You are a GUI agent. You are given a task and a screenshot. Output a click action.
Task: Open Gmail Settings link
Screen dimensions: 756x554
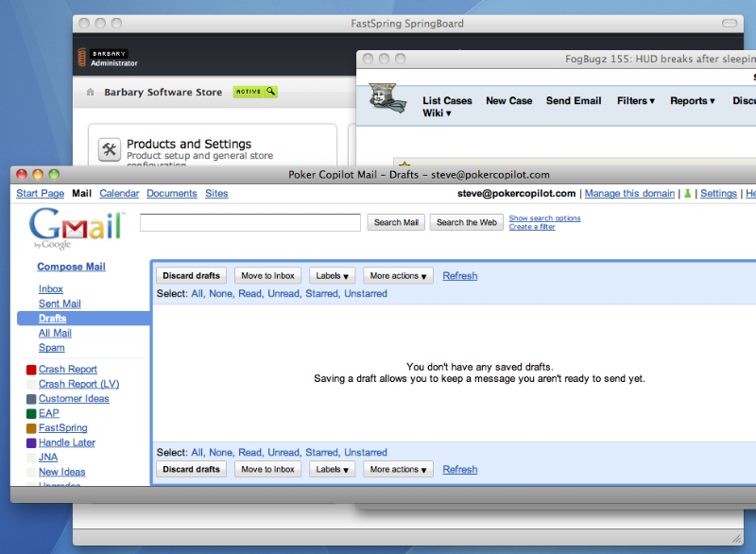point(718,194)
